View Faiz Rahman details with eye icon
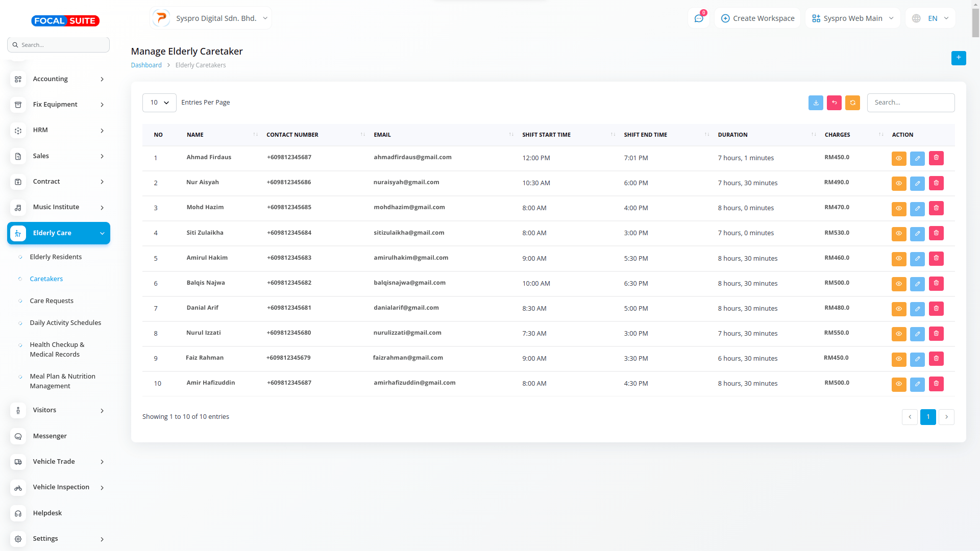 click(x=898, y=359)
